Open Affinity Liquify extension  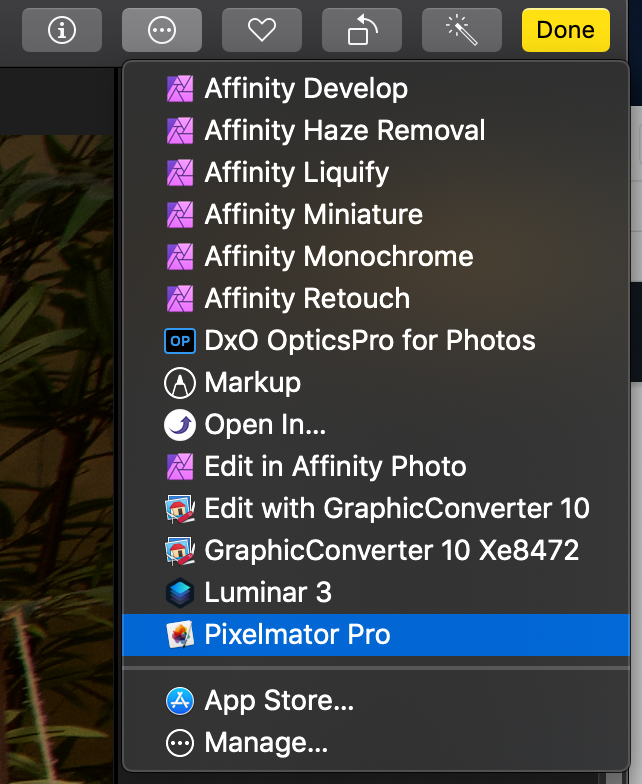pyautogui.click(x=296, y=173)
